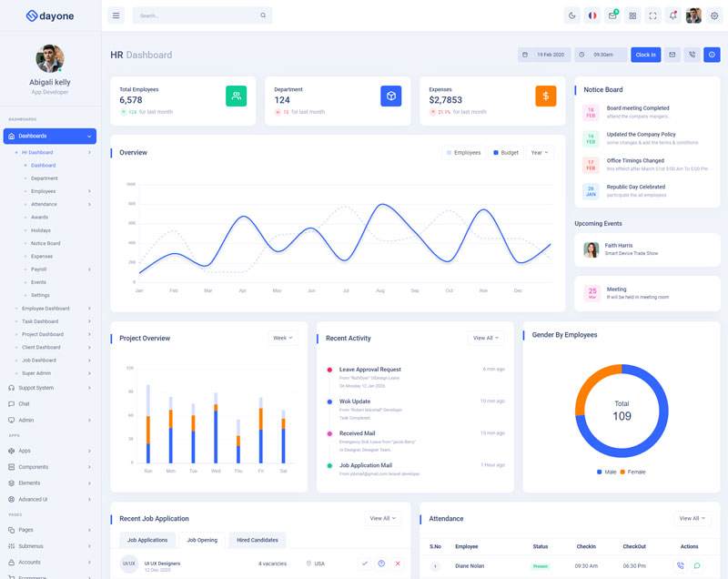This screenshot has width=728, height=579.
Task: Toggle the sidebar with the hamburger menu
Action: click(116, 15)
